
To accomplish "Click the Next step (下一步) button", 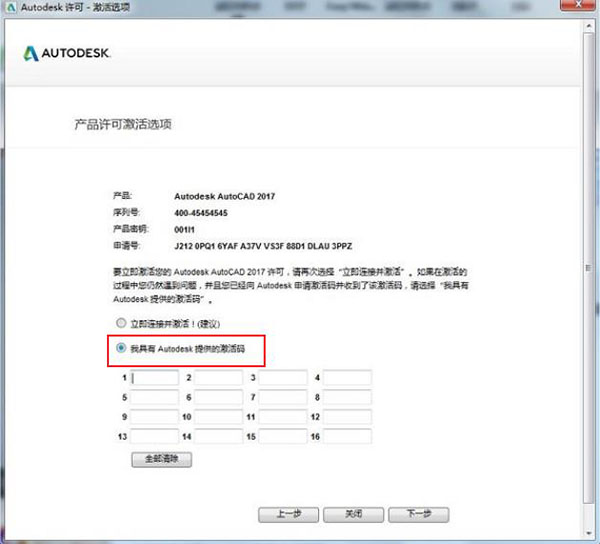I will click(419, 515).
